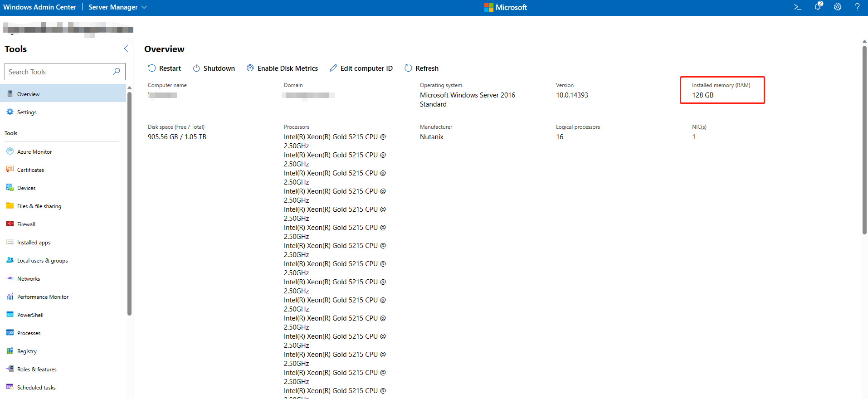Click the Refresh button label

427,68
